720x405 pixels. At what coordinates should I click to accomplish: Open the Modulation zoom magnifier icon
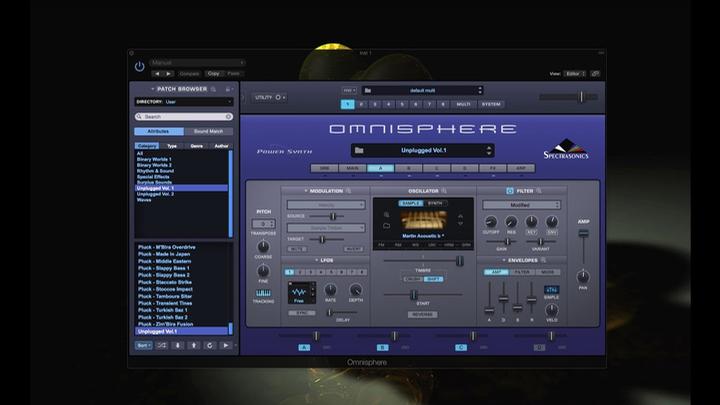pos(349,191)
